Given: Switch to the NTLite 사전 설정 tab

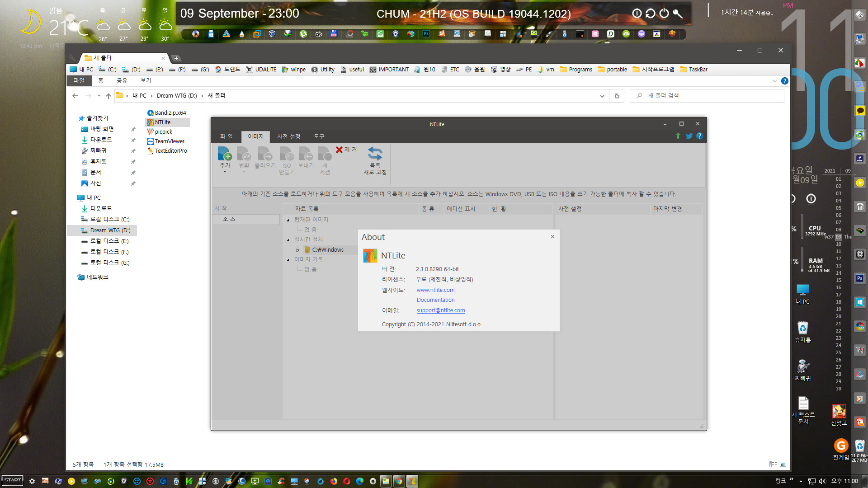Looking at the screenshot, I should point(288,136).
